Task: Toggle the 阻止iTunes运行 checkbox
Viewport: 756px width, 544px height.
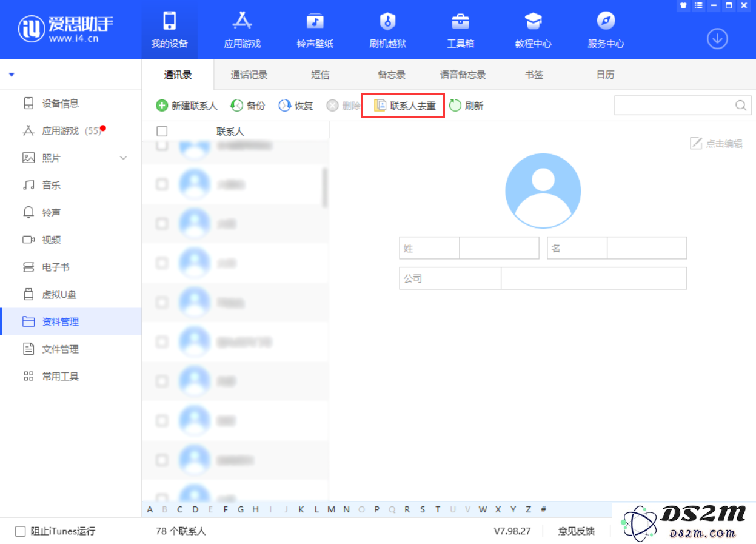Action: 20,531
